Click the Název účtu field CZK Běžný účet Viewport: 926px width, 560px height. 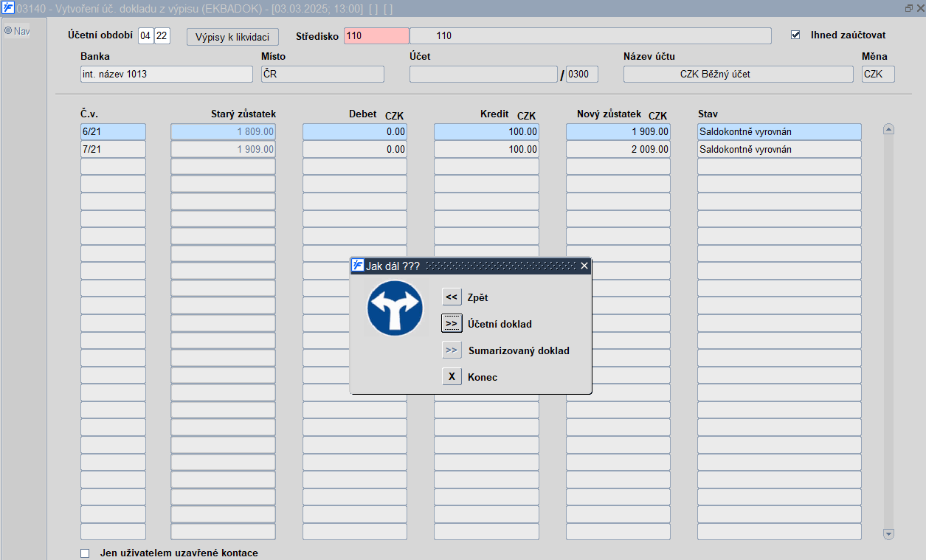click(738, 74)
